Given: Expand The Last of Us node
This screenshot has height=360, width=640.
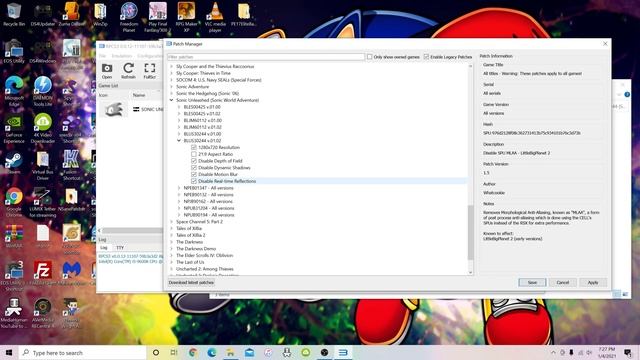Looking at the screenshot, I should click(x=171, y=262).
